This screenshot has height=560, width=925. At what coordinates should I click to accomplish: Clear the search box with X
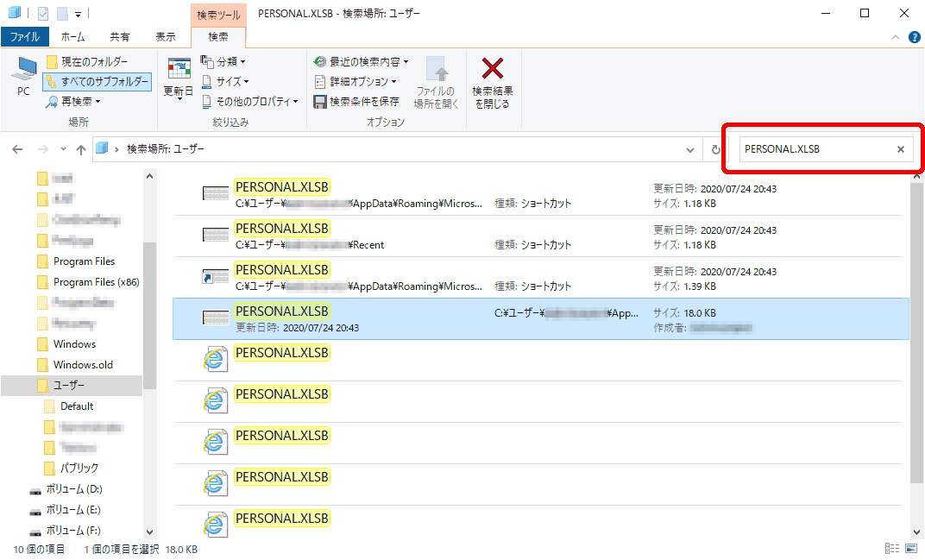pos(901,149)
